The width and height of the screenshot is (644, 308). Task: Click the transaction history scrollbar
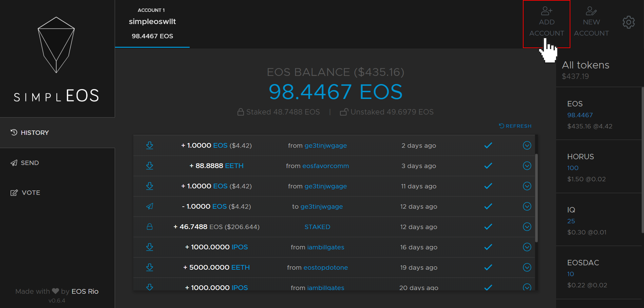pos(536,198)
